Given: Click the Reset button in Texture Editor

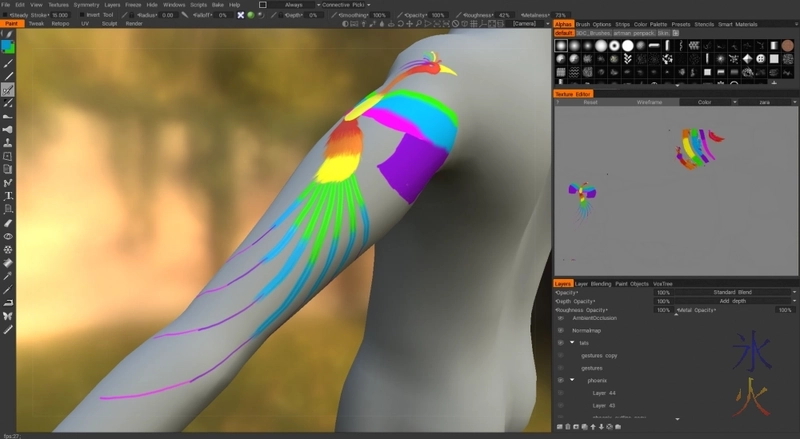Looking at the screenshot, I should pyautogui.click(x=591, y=102).
